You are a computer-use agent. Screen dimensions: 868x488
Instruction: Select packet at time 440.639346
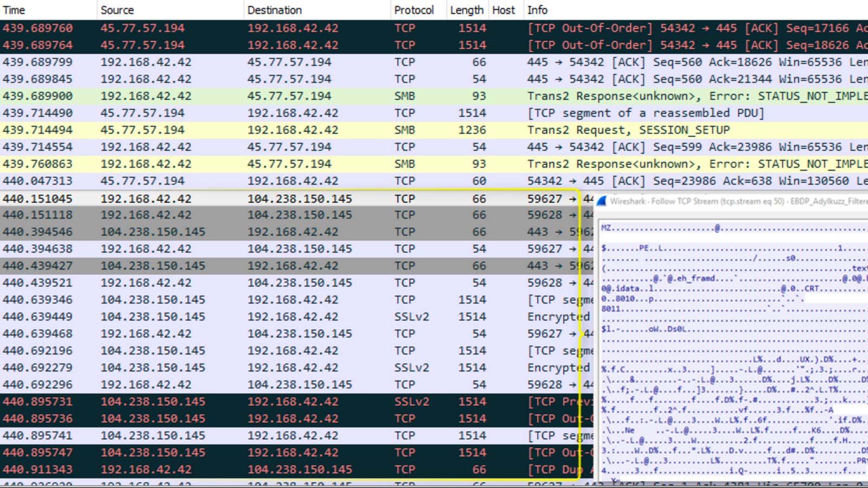pyautogui.click(x=297, y=300)
